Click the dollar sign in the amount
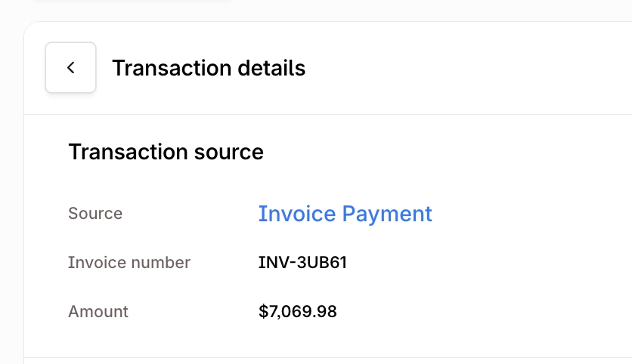 [263, 311]
